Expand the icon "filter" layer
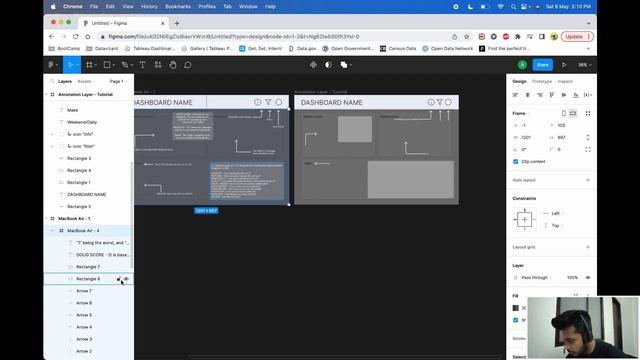Screen dimensions: 640x360 coord(52,146)
